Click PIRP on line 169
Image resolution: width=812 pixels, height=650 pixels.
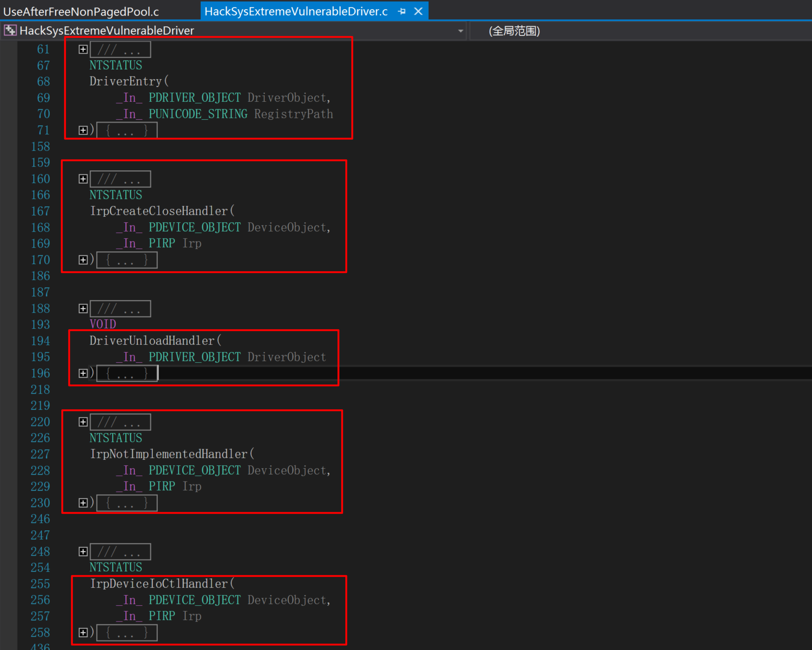(x=162, y=244)
